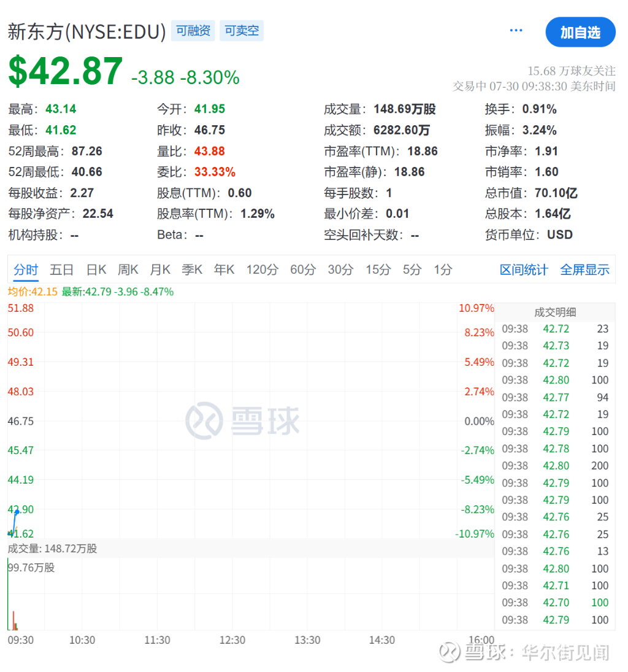The height and width of the screenshot is (672, 628).
Task: Switch to the 5分 chart tab
Action: 412,269
